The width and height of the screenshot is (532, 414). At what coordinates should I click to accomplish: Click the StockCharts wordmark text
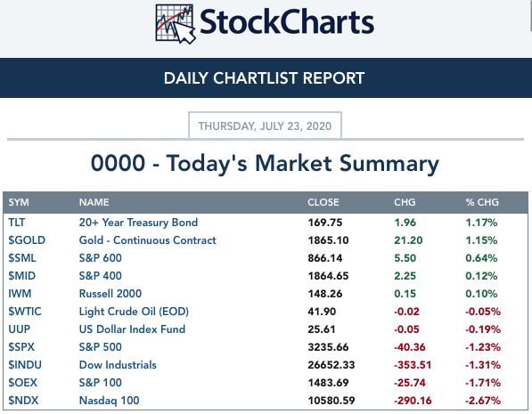coord(287,22)
